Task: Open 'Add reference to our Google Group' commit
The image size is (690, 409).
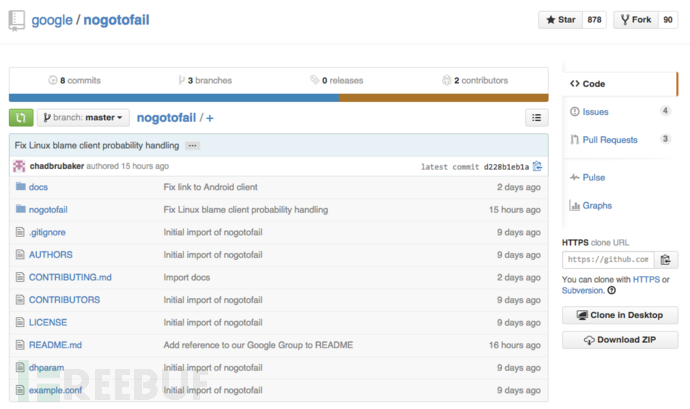Action: [x=258, y=345]
